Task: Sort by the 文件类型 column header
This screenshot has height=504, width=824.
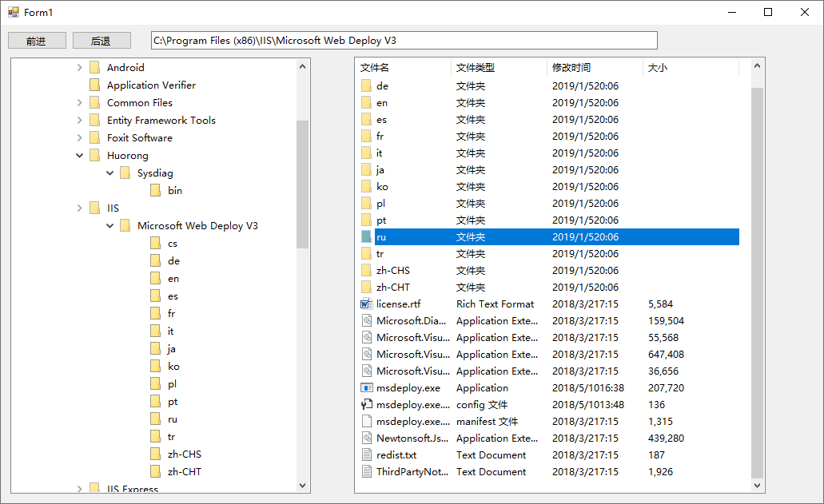Action: (499, 68)
